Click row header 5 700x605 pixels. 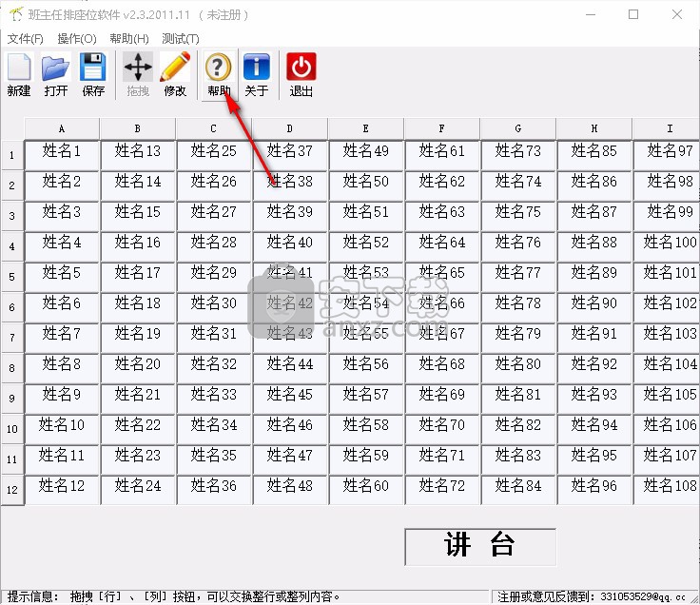(12, 277)
